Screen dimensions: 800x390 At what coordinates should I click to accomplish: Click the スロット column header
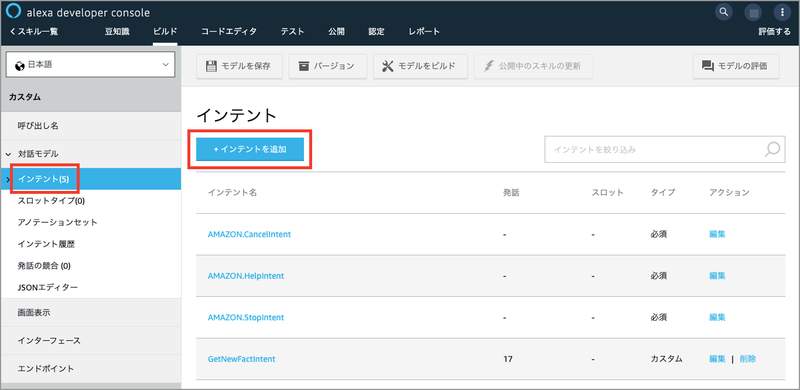click(x=607, y=192)
